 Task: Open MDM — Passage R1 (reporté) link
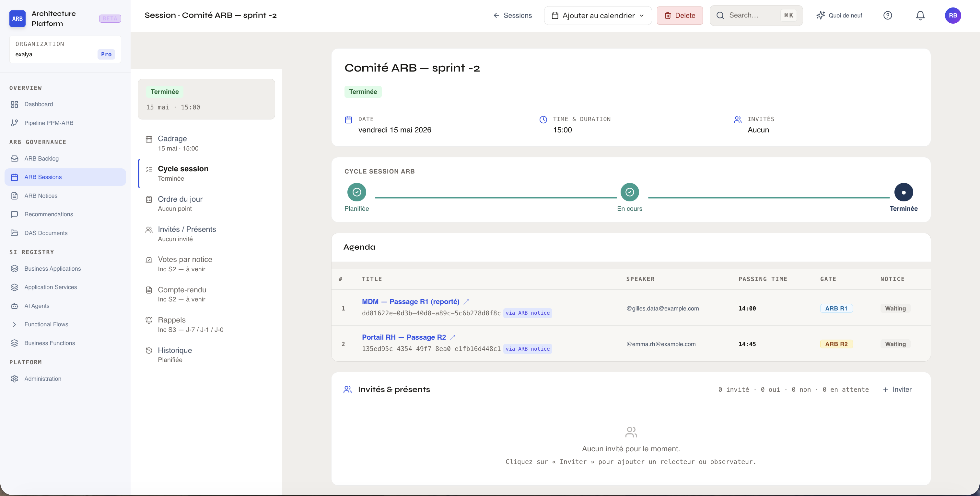click(411, 302)
